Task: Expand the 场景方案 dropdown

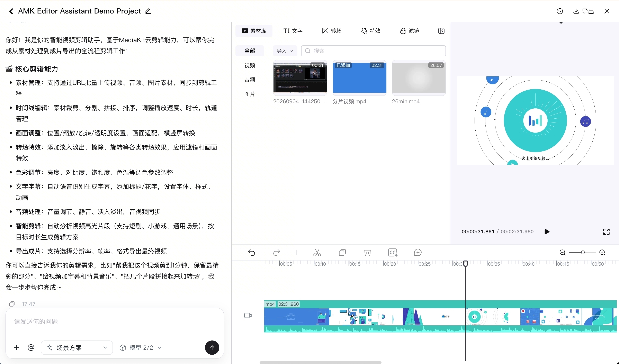Action: pos(77,348)
